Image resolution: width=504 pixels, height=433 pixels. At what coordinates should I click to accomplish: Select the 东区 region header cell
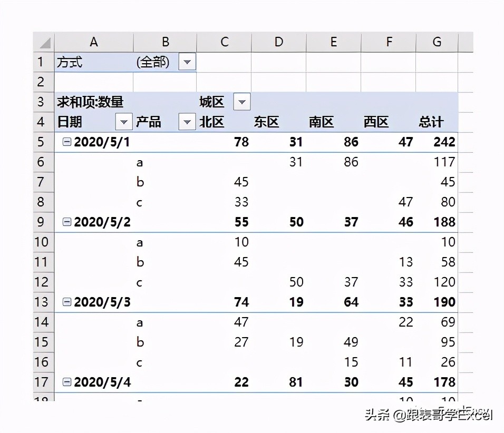click(x=267, y=122)
